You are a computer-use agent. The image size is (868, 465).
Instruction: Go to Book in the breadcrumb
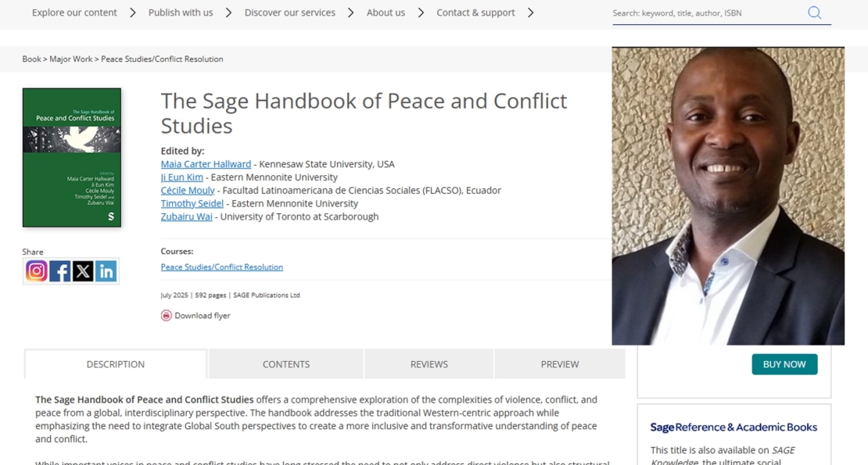coord(31,59)
